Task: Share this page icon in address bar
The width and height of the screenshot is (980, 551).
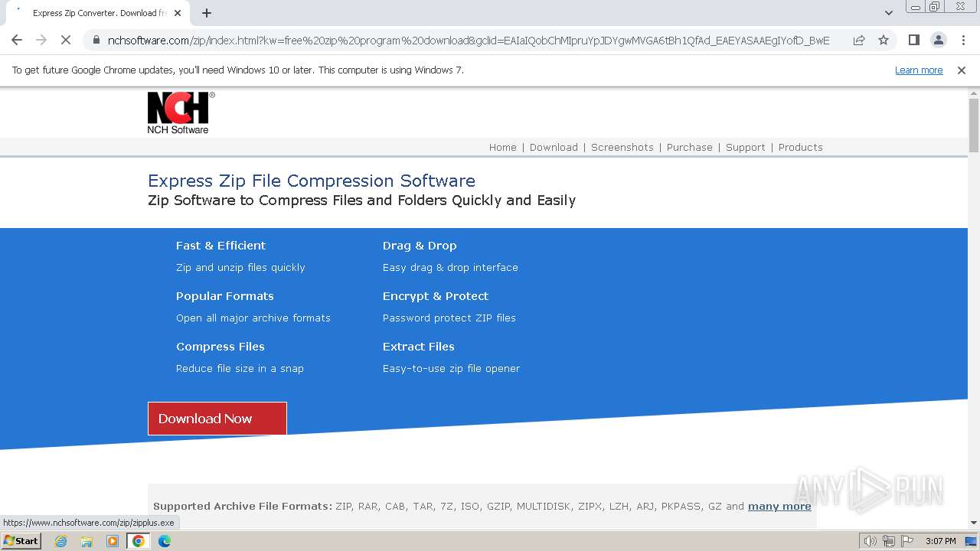Action: pos(859,40)
